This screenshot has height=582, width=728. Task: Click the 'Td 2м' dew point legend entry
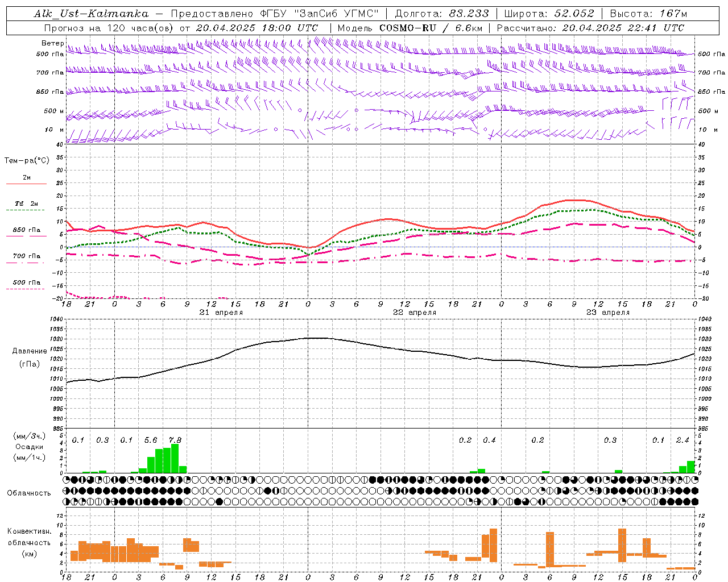[x=27, y=203]
